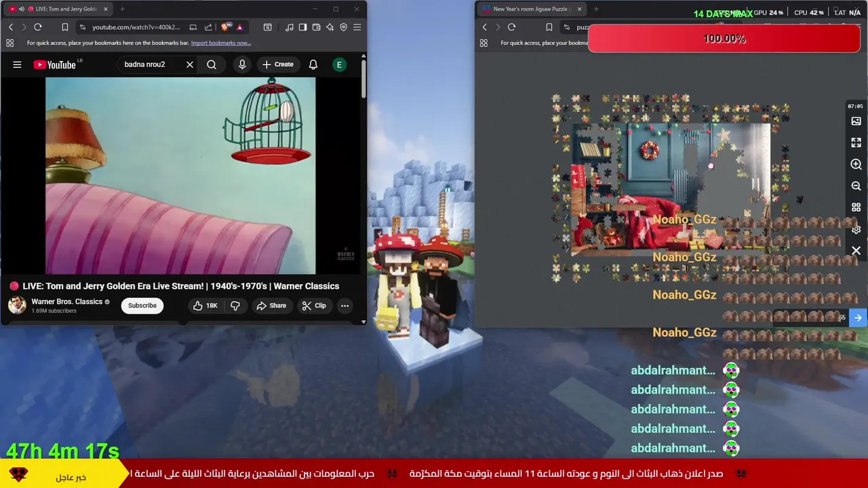868x488 pixels.
Task: Close the puzzle side toolbar with X
Action: click(856, 251)
